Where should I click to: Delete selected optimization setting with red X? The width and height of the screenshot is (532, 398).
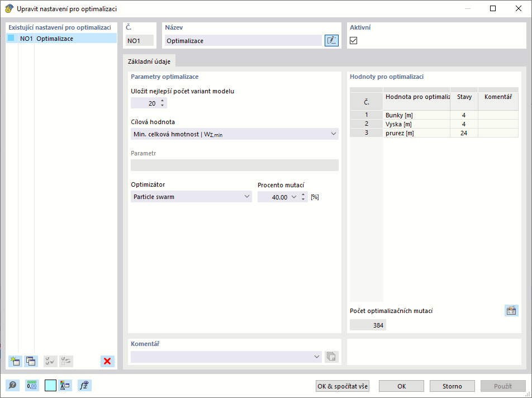coord(107,361)
